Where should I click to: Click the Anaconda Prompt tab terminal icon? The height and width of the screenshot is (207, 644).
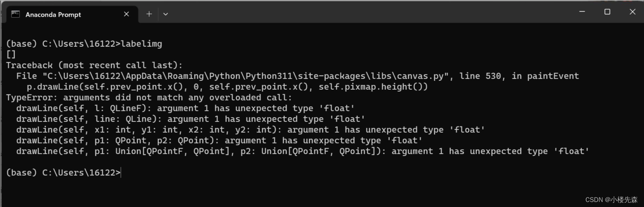tap(15, 14)
